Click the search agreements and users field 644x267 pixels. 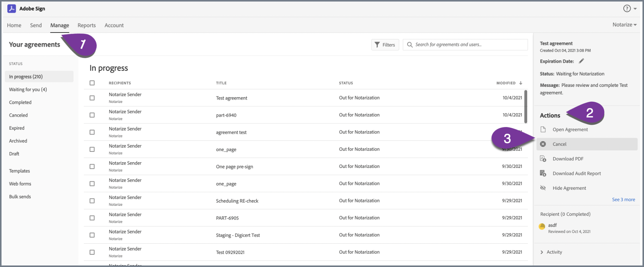[465, 45]
